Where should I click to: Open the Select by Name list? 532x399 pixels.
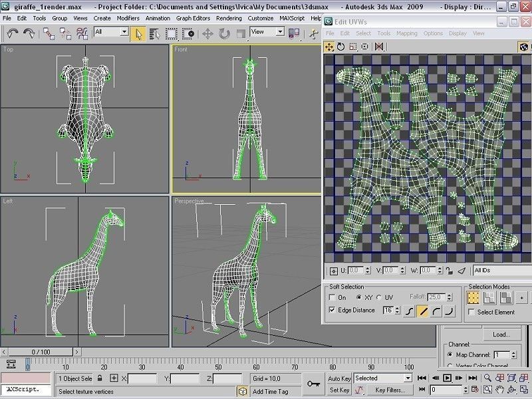154,34
